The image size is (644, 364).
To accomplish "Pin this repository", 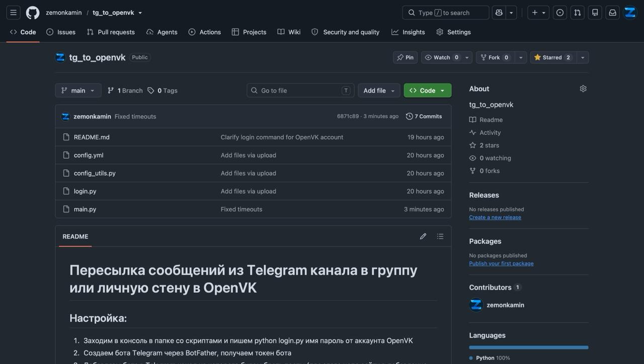I will [405, 57].
